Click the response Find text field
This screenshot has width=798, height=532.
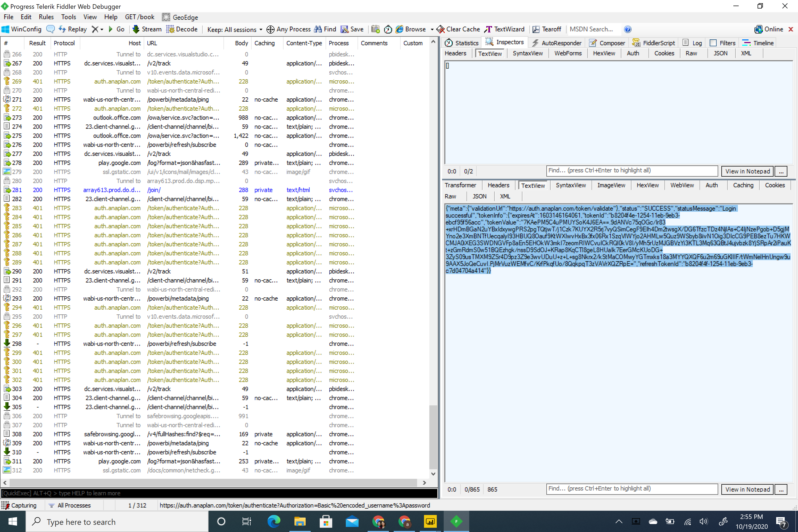(x=632, y=489)
